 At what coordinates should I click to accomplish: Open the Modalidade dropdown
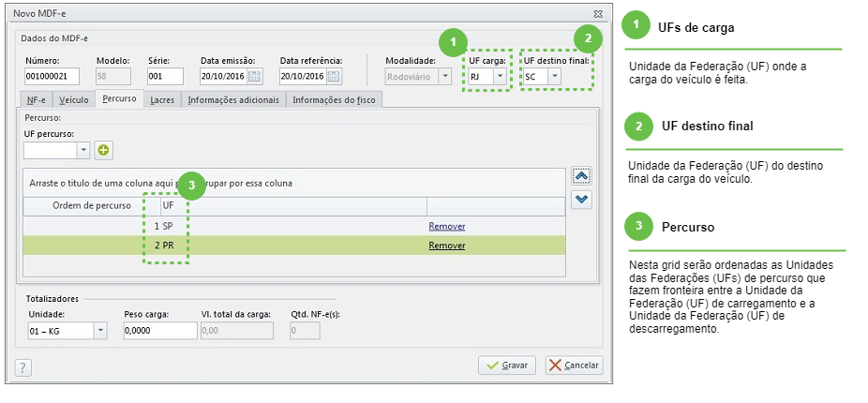(x=445, y=77)
